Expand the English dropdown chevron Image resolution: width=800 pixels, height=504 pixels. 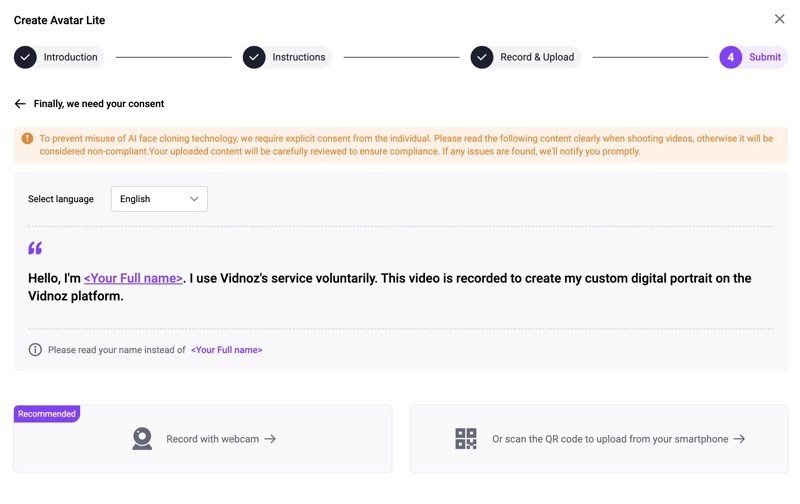point(194,199)
